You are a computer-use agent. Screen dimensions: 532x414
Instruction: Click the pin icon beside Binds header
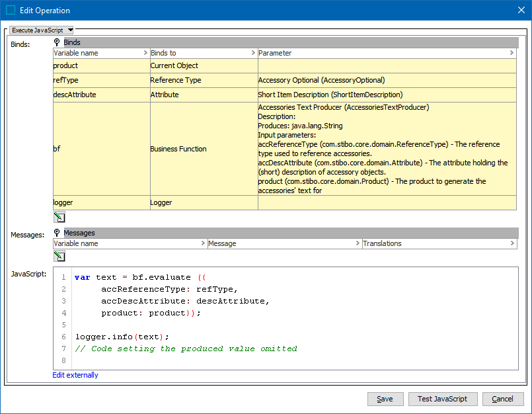57,42
